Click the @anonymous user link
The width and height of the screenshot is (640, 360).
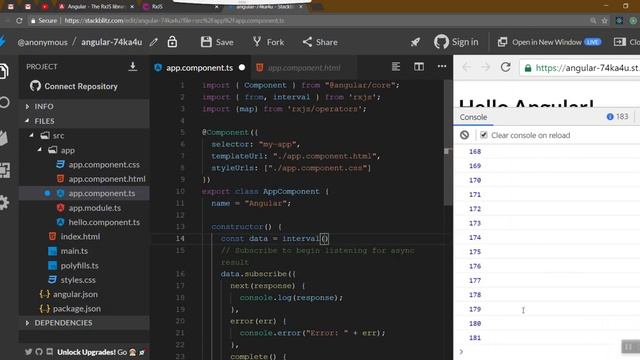pyautogui.click(x=42, y=42)
